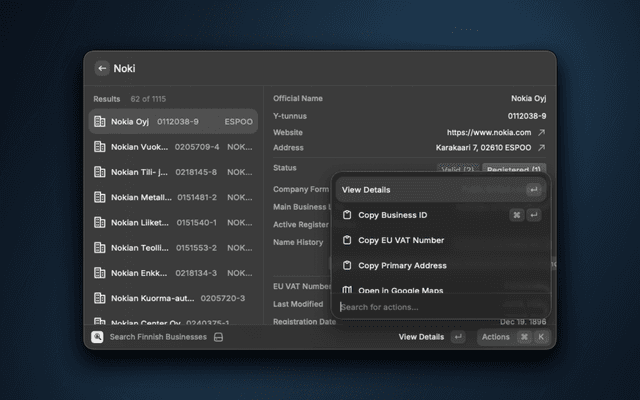
Task: Choose Copy Primary Address action
Action: [x=441, y=265]
